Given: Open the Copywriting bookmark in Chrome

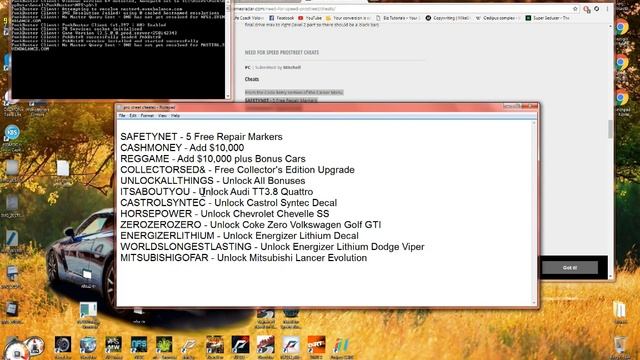Looking at the screenshot, I should [x=447, y=18].
